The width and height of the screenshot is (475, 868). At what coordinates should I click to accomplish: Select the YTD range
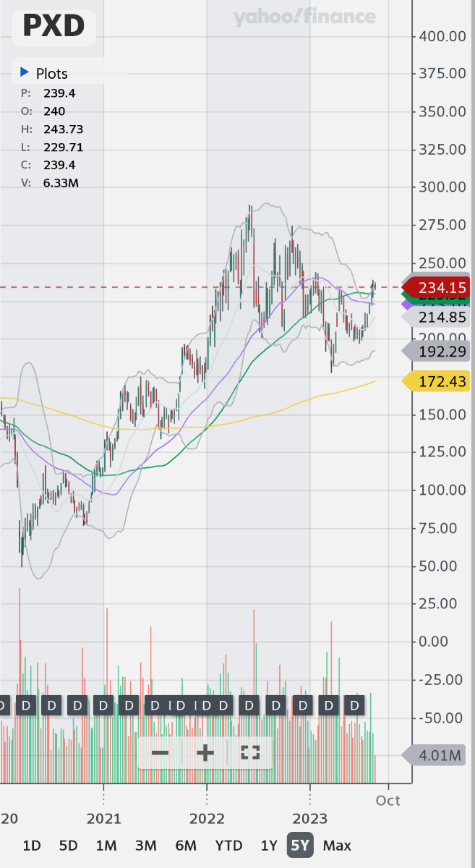pos(228,846)
